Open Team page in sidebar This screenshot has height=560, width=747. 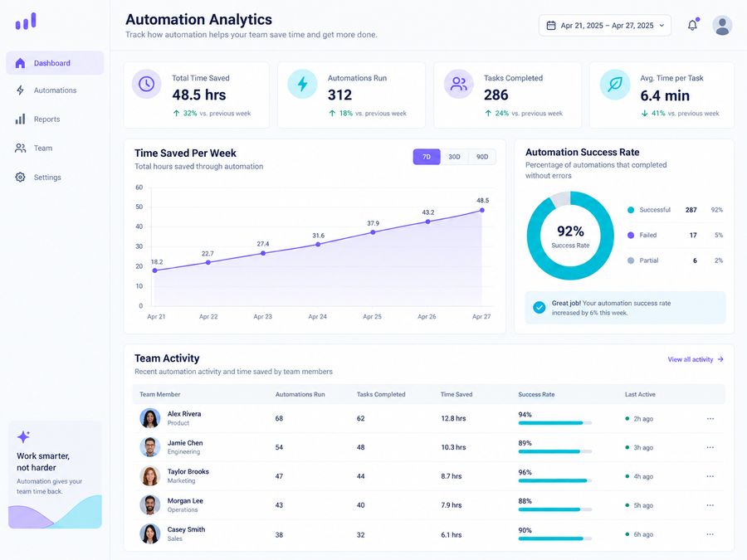(55, 149)
